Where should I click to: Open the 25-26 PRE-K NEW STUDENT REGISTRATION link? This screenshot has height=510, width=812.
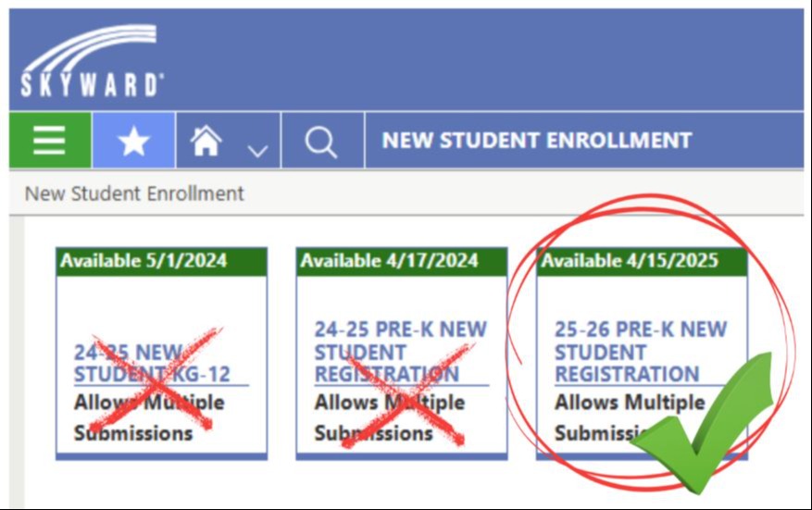click(640, 352)
